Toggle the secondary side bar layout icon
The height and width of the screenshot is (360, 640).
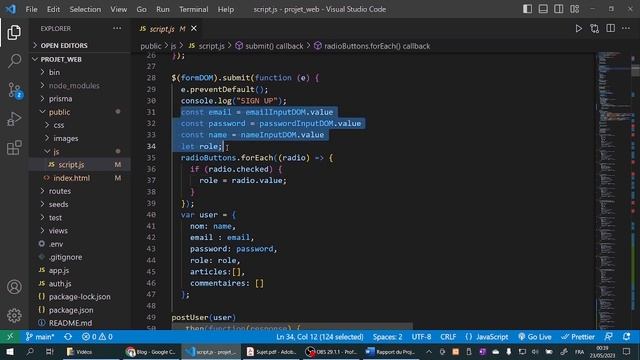(x=558, y=9)
